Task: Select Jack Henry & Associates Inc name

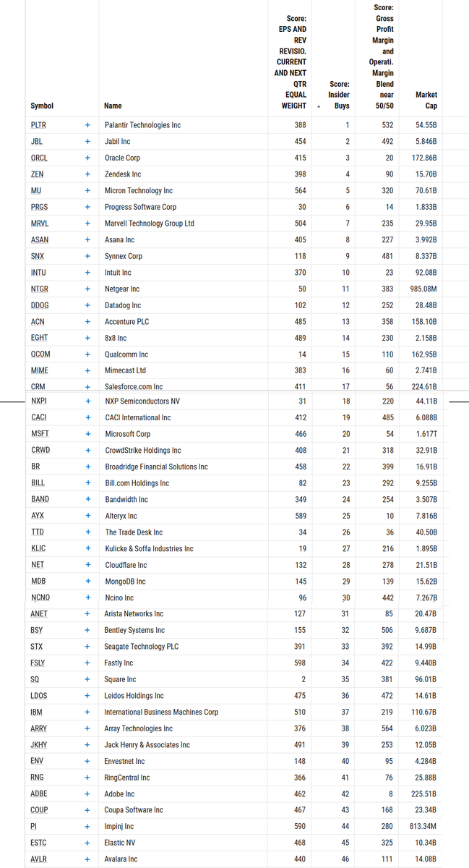Action: 147,745
